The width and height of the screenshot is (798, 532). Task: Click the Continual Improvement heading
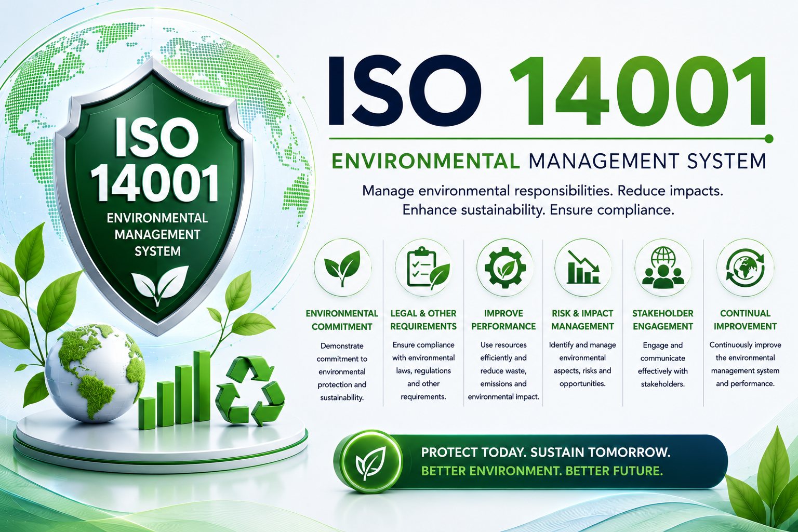click(x=745, y=320)
